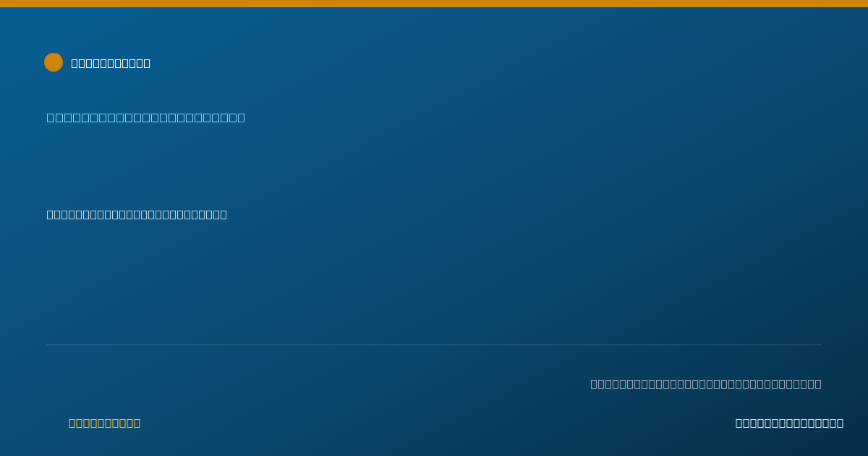Click the right end of the divider line
The width and height of the screenshot is (868, 456).
820,345
